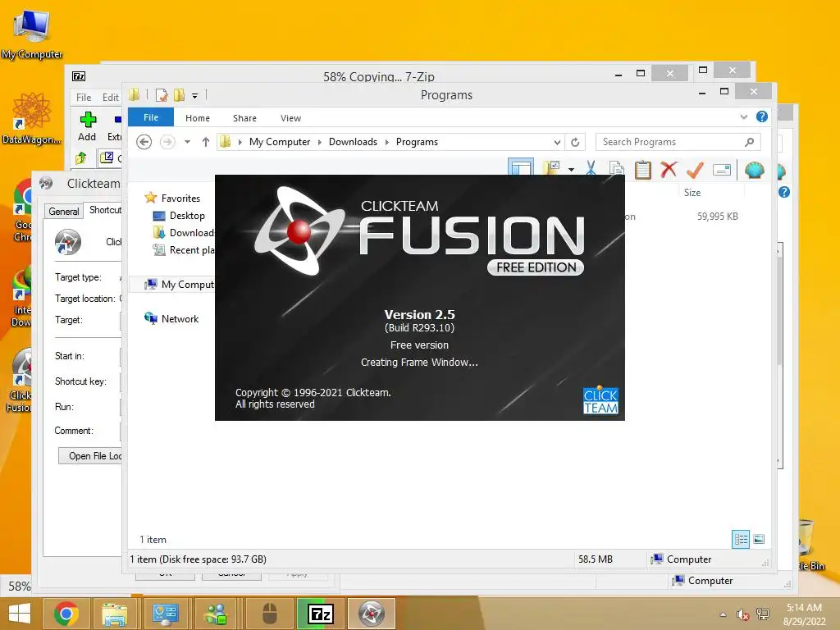Click the Properties quick-access icon in Programs window

click(162, 95)
